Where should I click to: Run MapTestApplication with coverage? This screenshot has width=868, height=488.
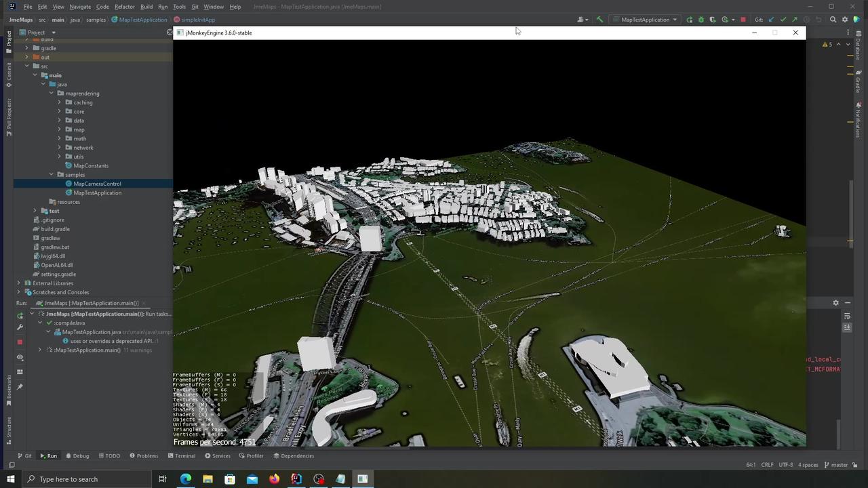712,20
